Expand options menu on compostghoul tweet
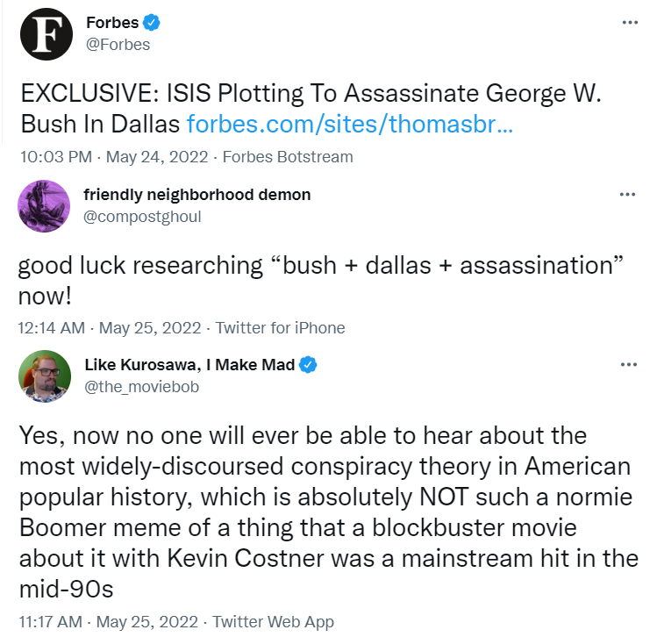The image size is (657, 644). (x=627, y=195)
